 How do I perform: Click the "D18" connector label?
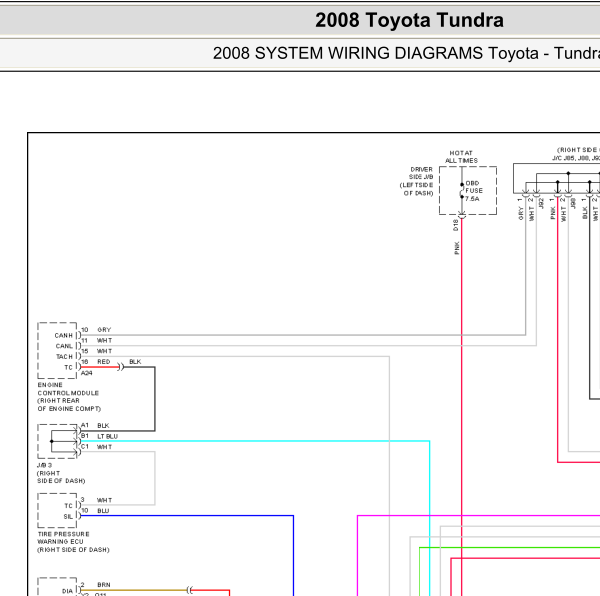tap(455, 225)
